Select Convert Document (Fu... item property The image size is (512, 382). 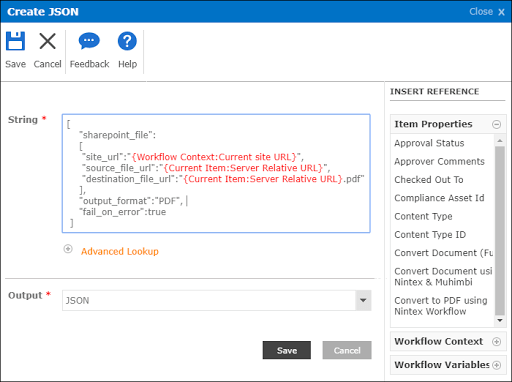443,253
